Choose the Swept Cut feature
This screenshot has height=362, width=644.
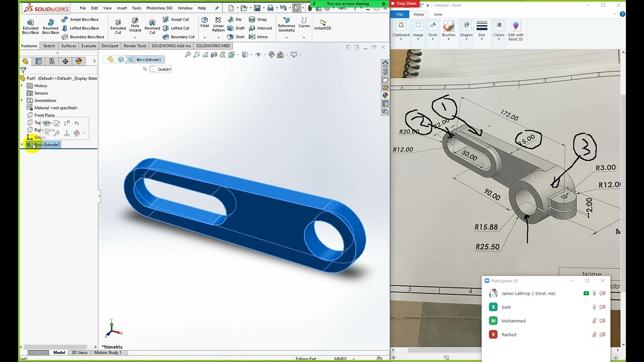click(176, 20)
